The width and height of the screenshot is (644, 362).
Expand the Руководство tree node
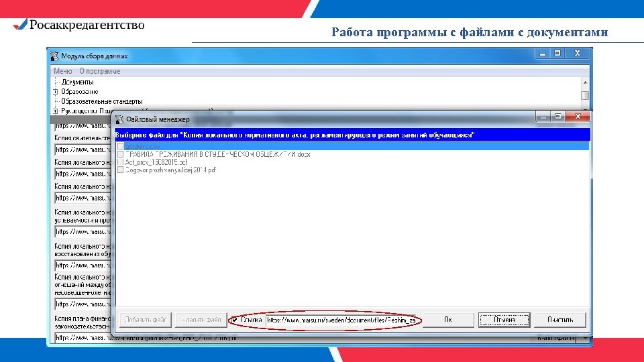56,111
